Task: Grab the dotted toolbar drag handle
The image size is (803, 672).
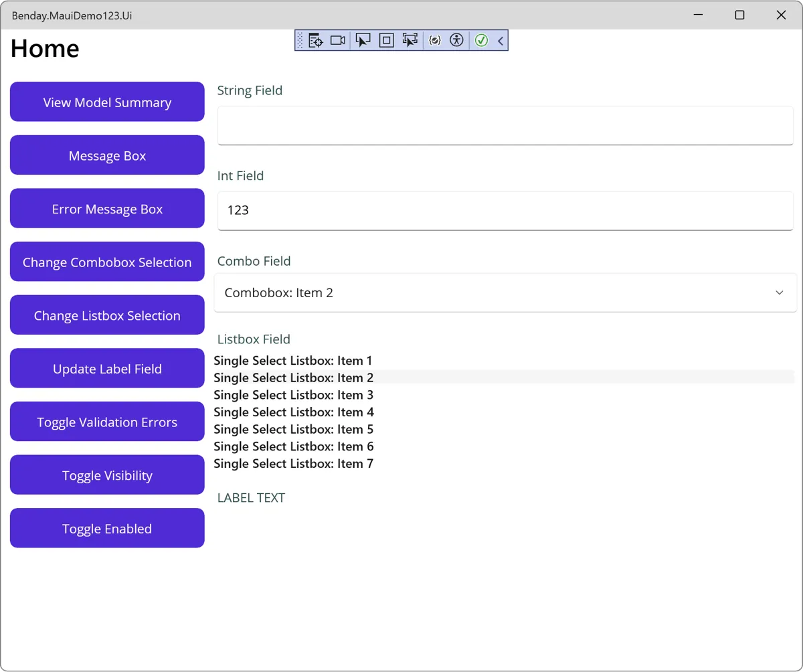Action: 300,41
